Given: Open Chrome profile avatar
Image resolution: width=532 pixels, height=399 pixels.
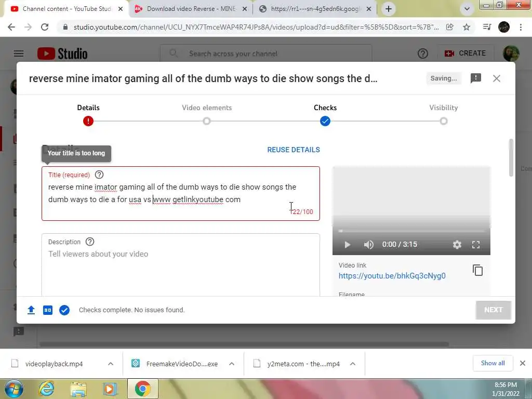Looking at the screenshot, I should tap(504, 27).
